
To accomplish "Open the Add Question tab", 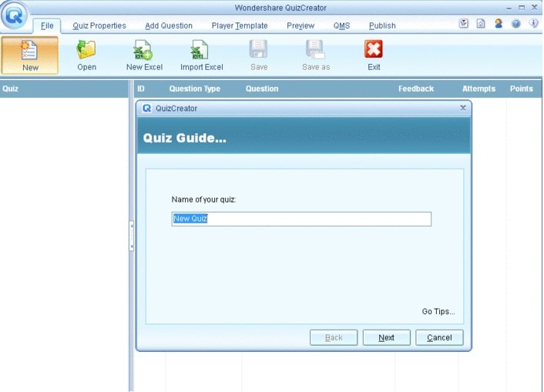I will coord(169,25).
